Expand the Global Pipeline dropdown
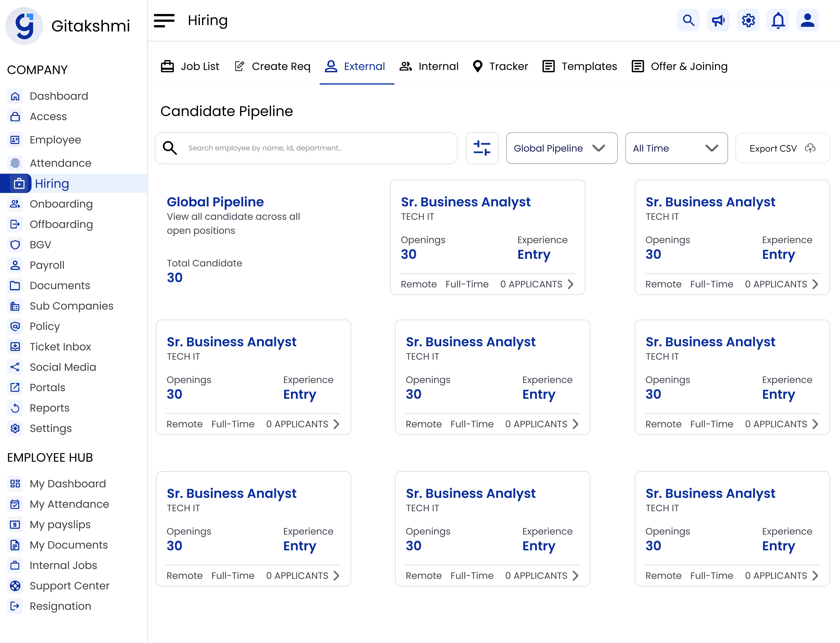Image resolution: width=840 pixels, height=643 pixels. pyautogui.click(x=562, y=148)
